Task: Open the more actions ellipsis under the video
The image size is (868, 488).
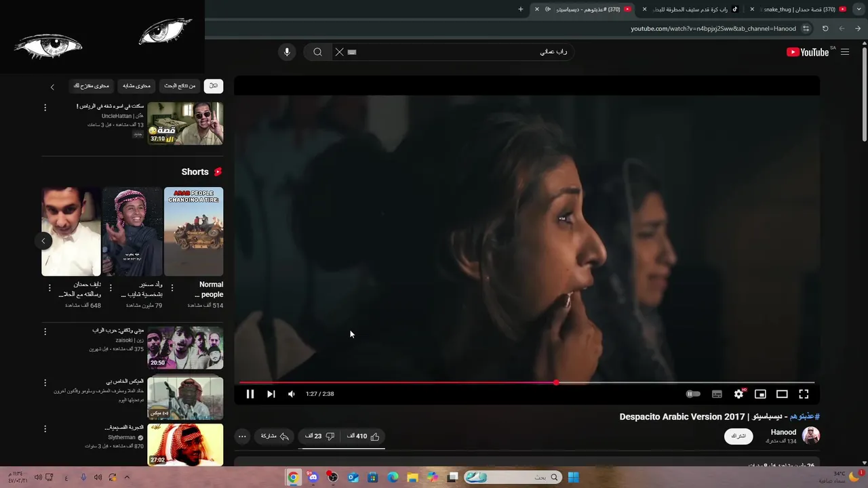Action: click(242, 436)
